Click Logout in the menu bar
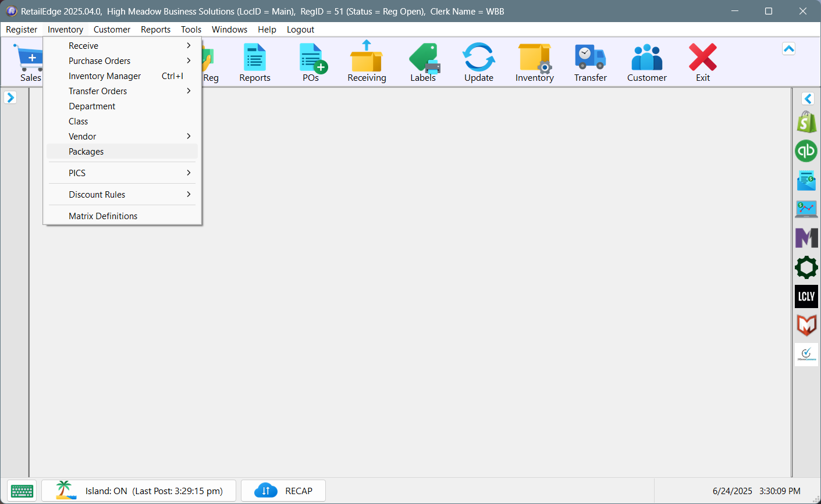This screenshot has width=821, height=504. tap(300, 29)
